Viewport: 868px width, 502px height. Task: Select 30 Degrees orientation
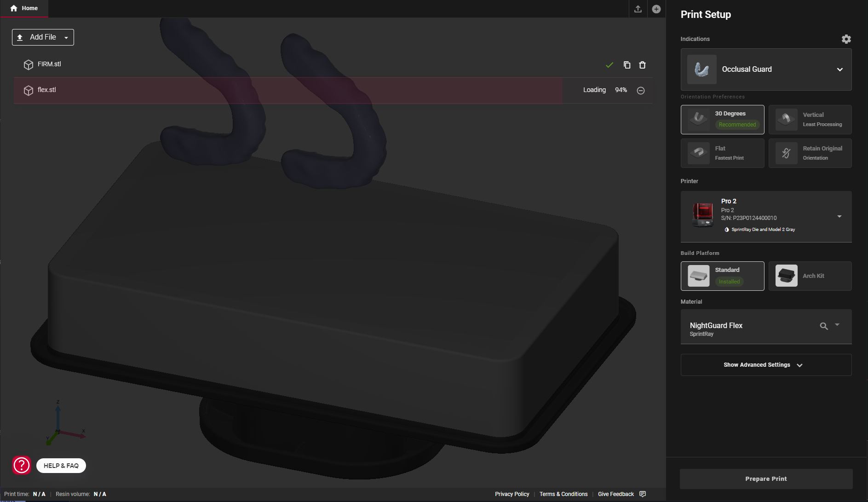click(x=722, y=120)
